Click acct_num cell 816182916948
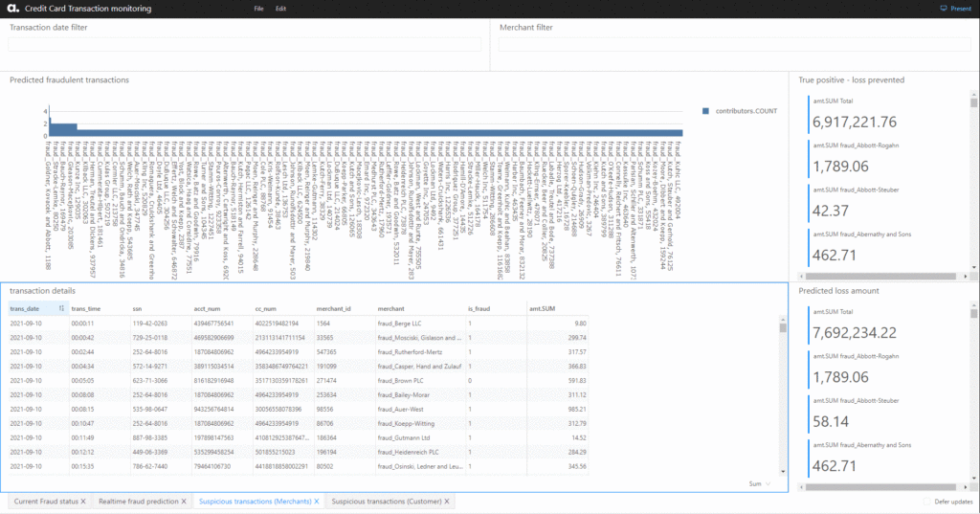 213,381
